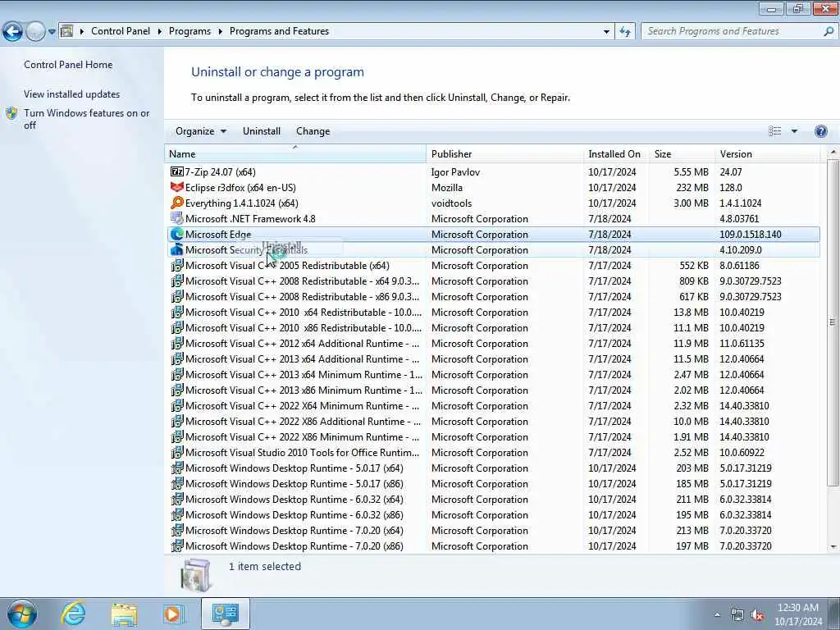840x630 pixels.
Task: Click the Control Panel address bar icon
Action: pyautogui.click(x=67, y=31)
